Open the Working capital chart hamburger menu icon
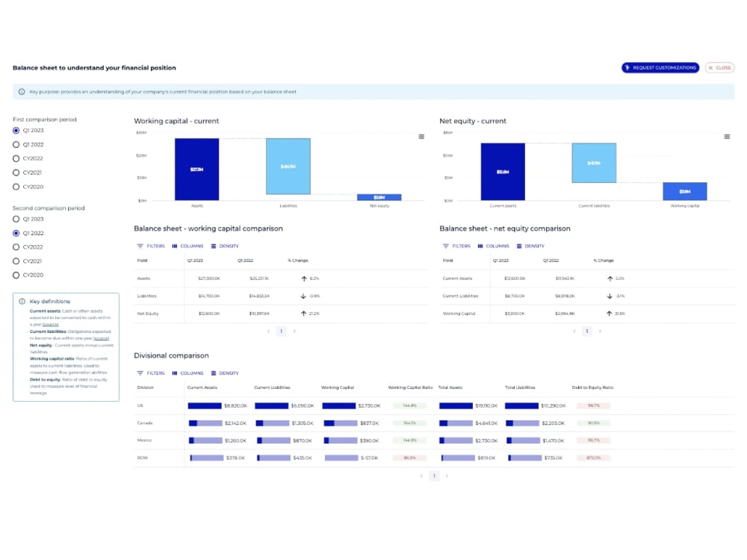Image resolution: width=747 pixels, height=560 pixels. click(421, 137)
